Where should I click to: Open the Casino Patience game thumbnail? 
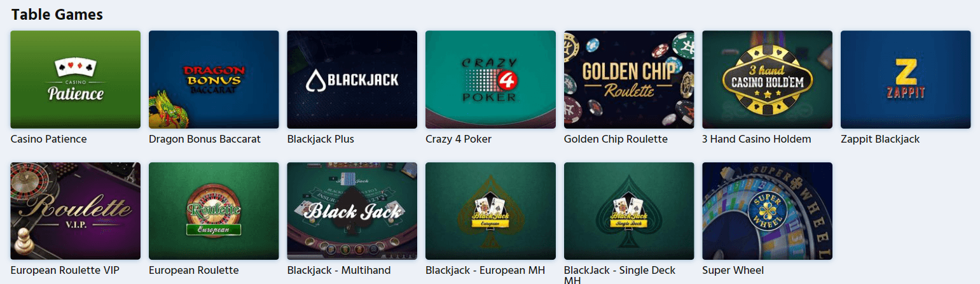coord(75,80)
